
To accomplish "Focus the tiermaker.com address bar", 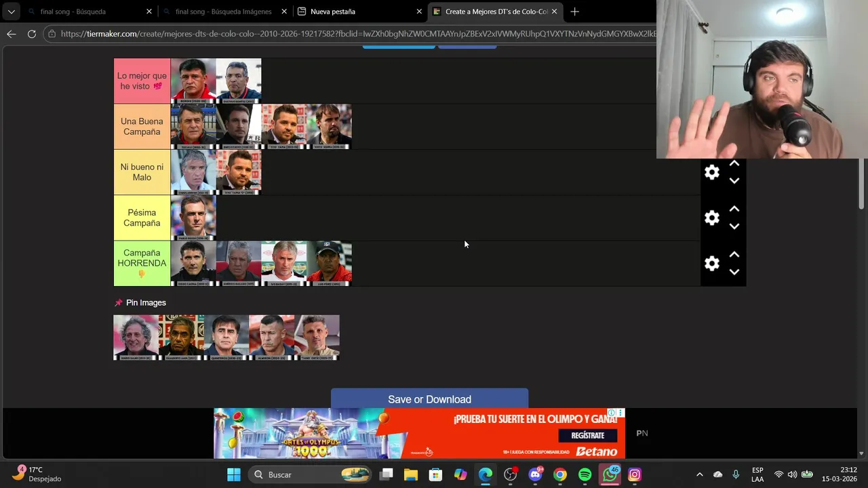I will coord(358,33).
